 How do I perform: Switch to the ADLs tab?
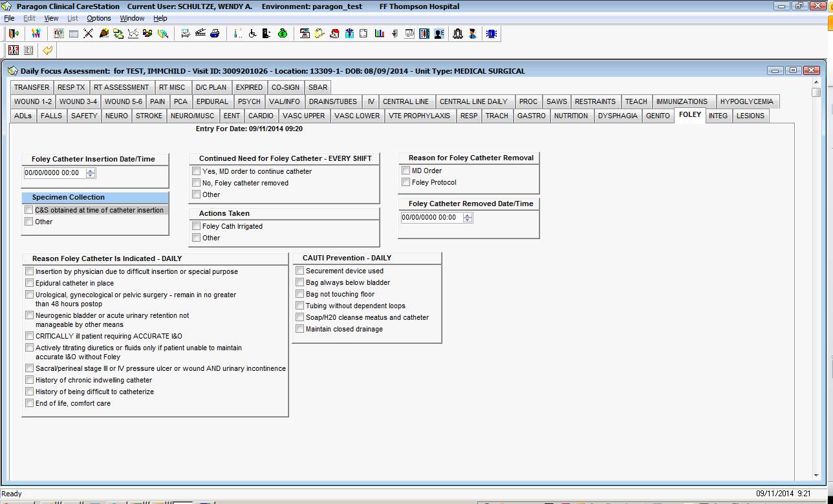pyautogui.click(x=23, y=116)
